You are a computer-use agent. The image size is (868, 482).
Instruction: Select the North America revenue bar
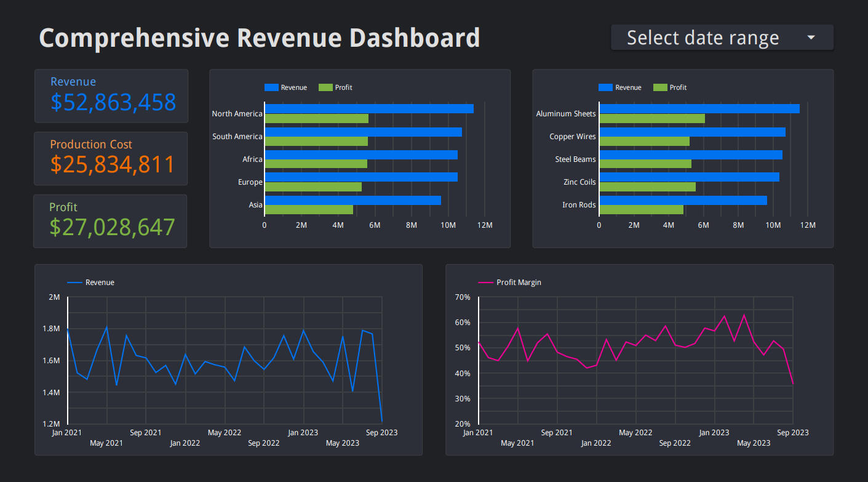(369, 109)
